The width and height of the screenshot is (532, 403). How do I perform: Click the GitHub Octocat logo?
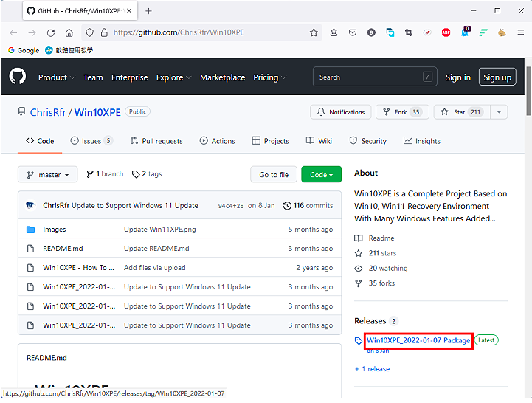(x=17, y=77)
